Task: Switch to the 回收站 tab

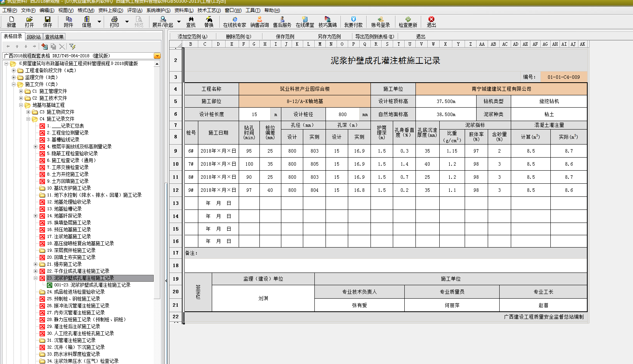Action: point(34,37)
